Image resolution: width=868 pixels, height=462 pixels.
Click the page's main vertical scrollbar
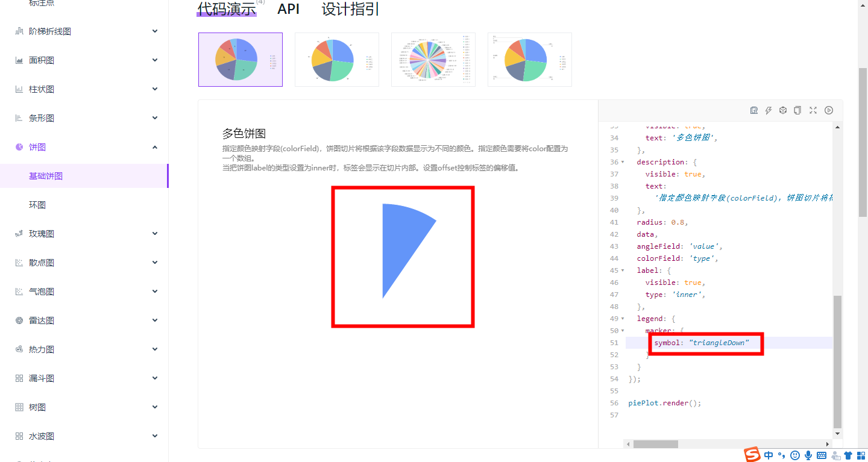pyautogui.click(x=863, y=142)
